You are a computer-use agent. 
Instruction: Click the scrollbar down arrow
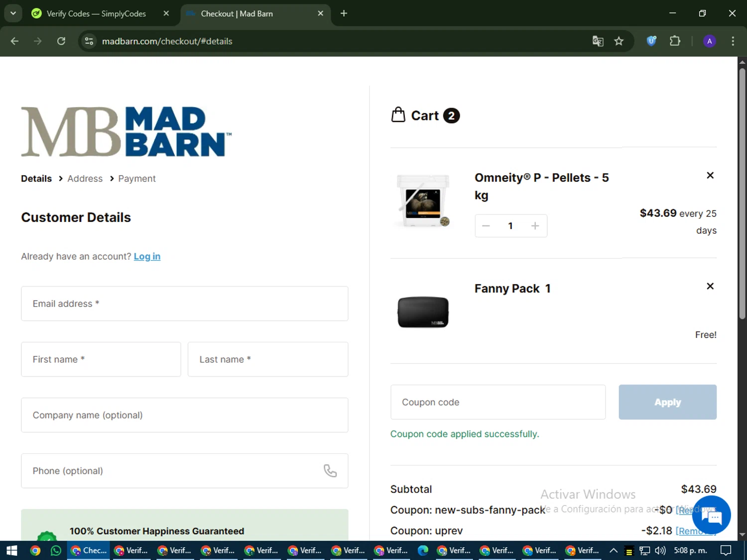tap(742, 535)
